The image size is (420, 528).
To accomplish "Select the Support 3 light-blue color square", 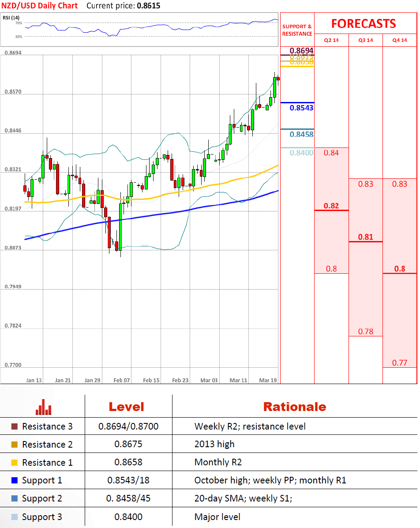I will (x=15, y=517).
